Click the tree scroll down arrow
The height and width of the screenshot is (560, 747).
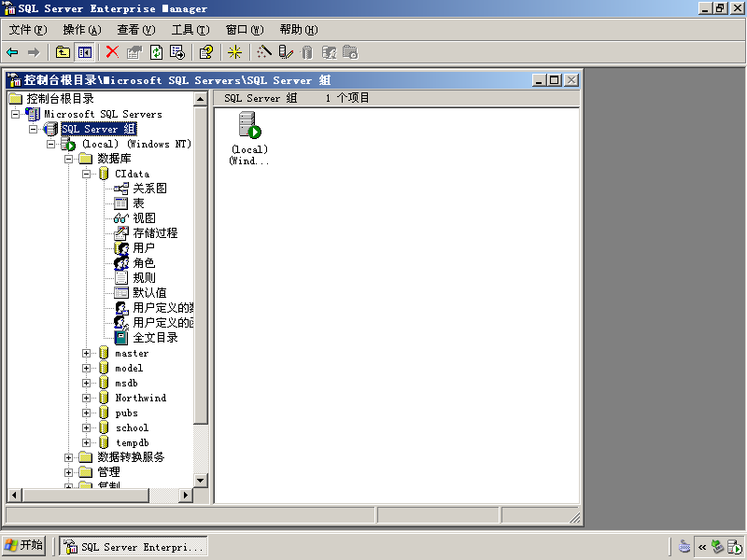point(201,480)
